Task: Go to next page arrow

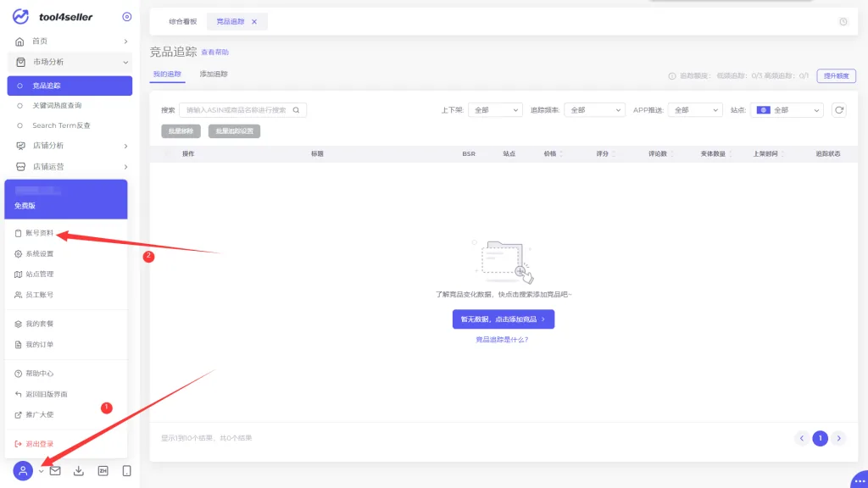Action: pos(838,438)
